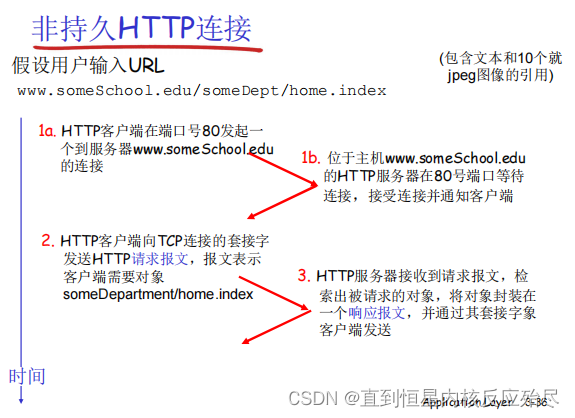Click the note (包含文本和10个就

tap(500, 58)
